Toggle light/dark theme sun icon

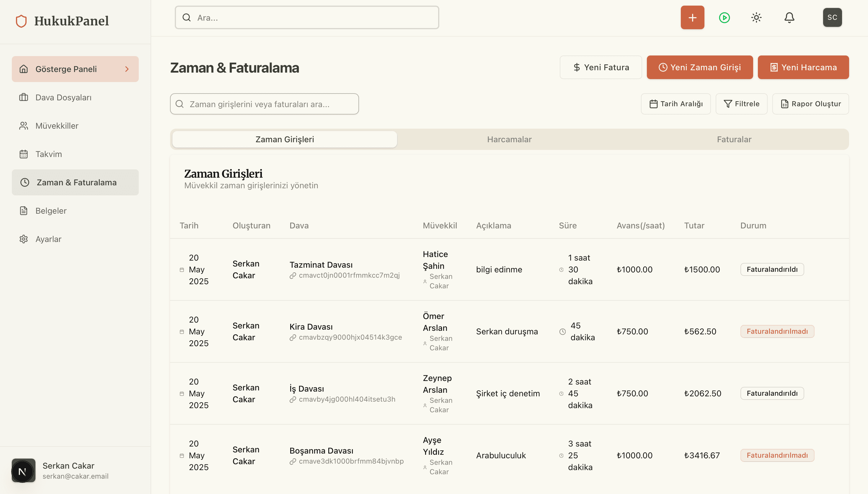(756, 18)
